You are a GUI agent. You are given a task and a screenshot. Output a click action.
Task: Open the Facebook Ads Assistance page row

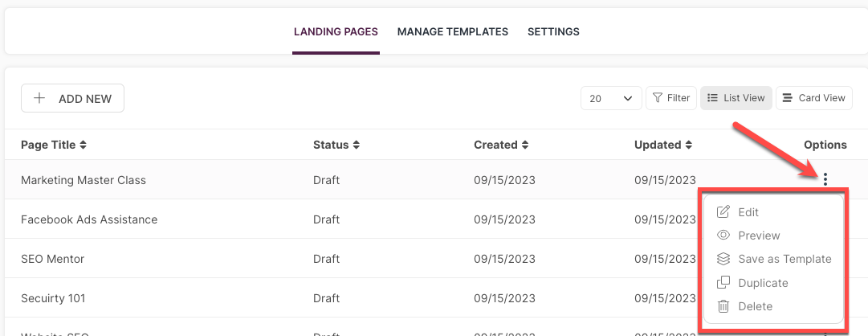[354, 219]
